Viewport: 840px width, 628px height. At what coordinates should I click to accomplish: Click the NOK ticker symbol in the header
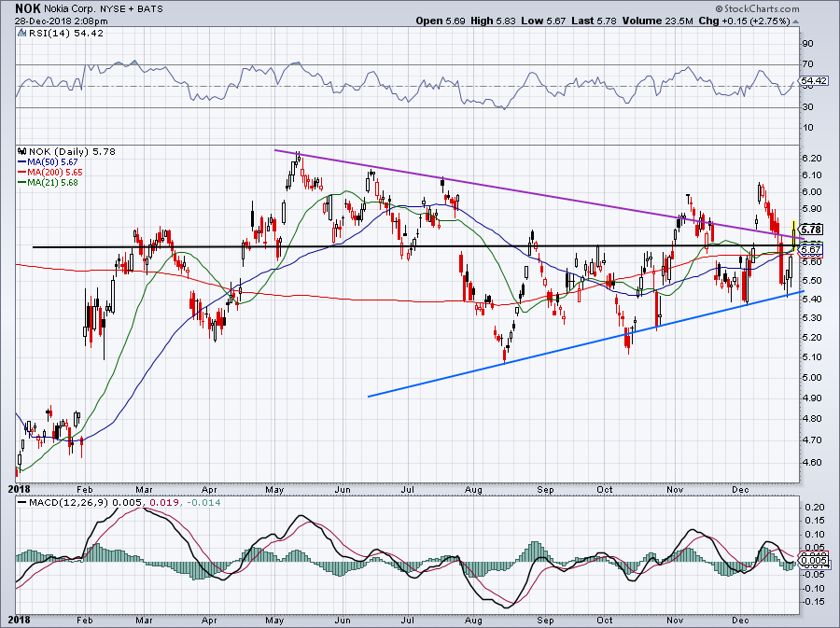click(27, 8)
